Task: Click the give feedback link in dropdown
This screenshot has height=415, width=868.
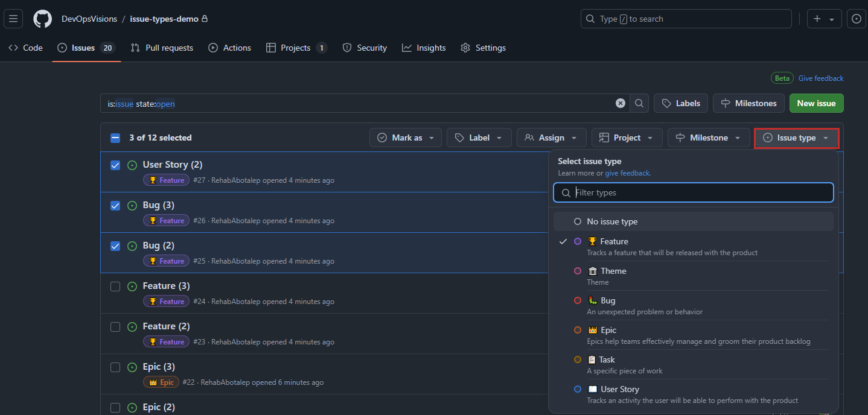Action: 628,173
